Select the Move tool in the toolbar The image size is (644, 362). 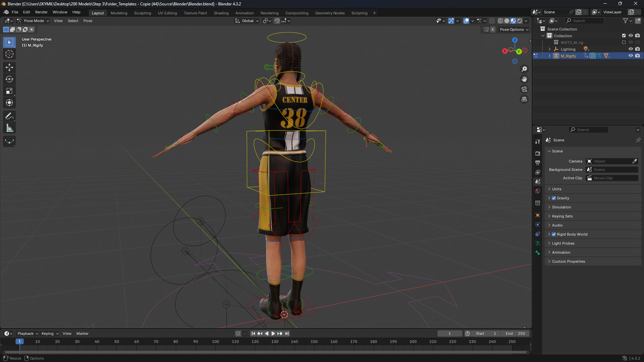9,67
